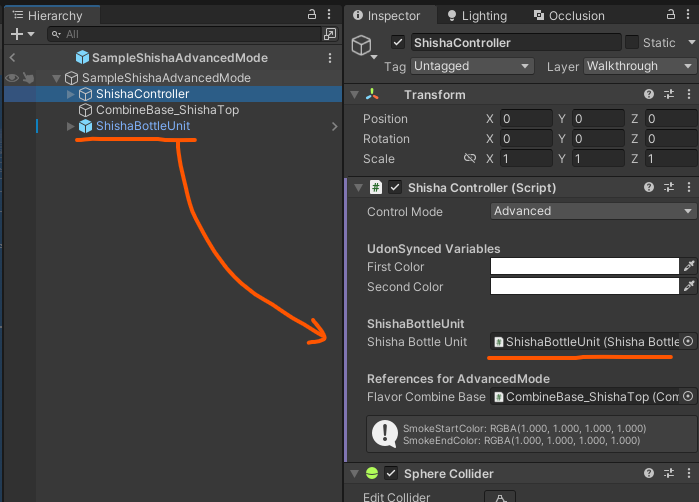The width and height of the screenshot is (699, 502).
Task: Use the First Color eyedropper
Action: click(689, 266)
